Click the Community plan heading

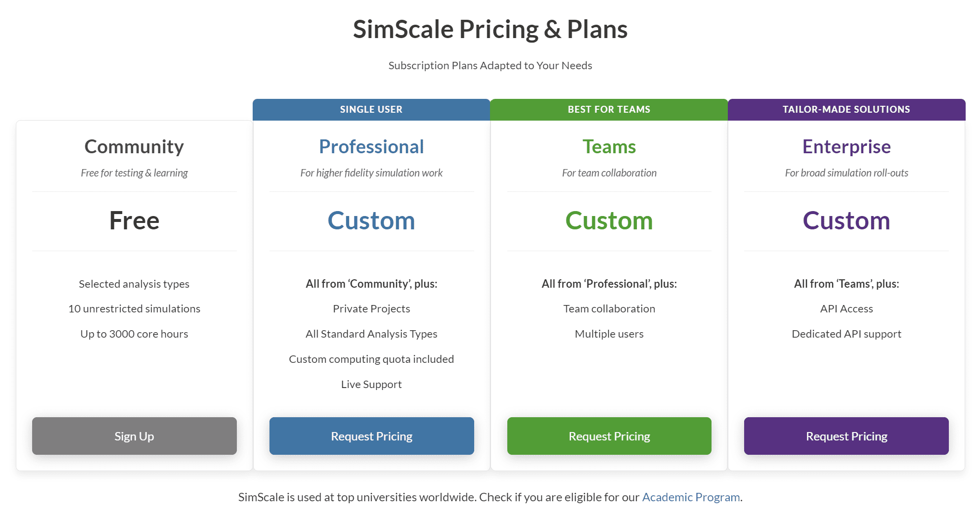tap(134, 147)
